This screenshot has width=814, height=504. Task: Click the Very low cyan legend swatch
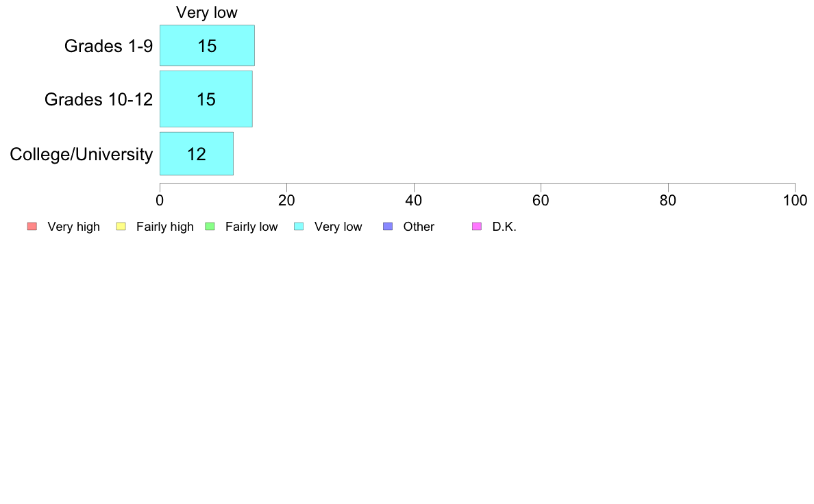[x=299, y=226]
